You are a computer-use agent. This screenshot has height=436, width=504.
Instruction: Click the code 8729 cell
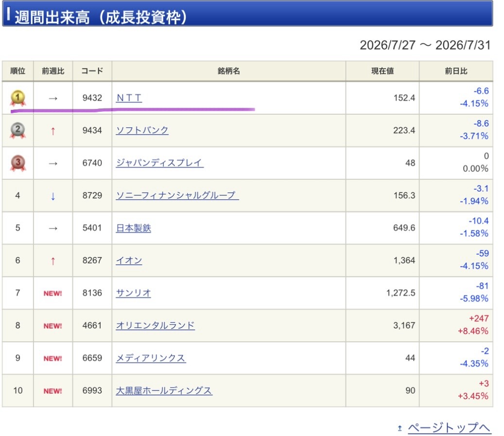point(92,195)
